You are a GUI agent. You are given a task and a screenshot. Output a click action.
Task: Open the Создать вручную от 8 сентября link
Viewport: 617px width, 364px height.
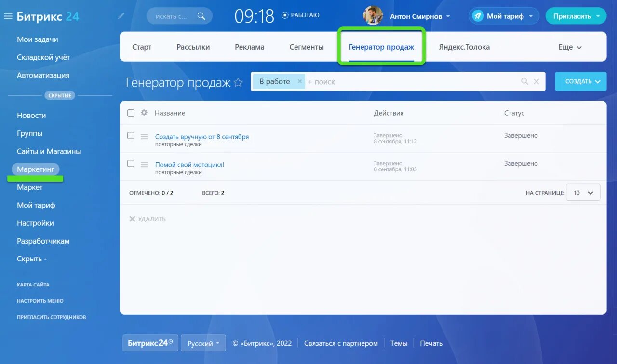tap(202, 137)
